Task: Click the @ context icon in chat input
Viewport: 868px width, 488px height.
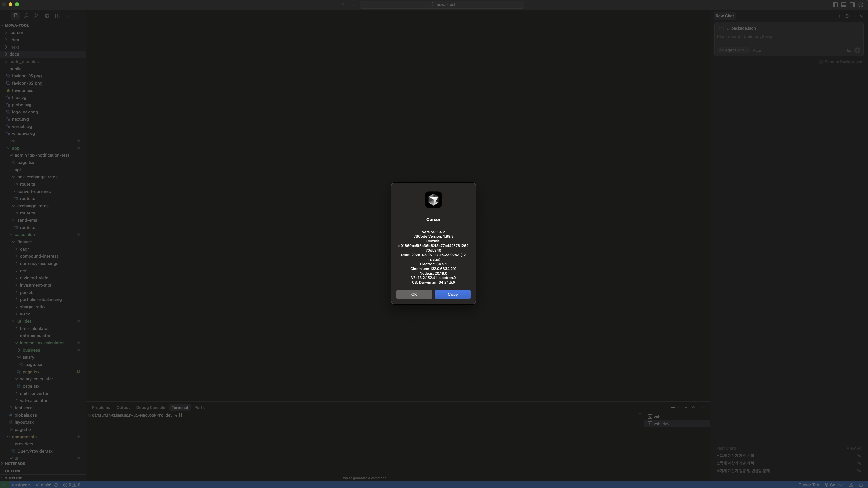Action: pyautogui.click(x=720, y=28)
